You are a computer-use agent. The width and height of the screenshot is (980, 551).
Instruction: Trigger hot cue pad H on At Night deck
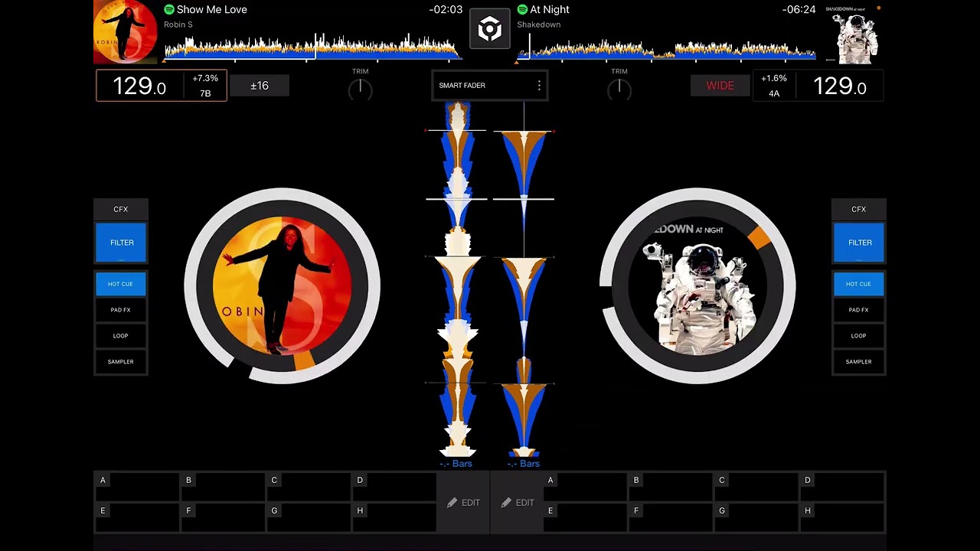(x=842, y=517)
